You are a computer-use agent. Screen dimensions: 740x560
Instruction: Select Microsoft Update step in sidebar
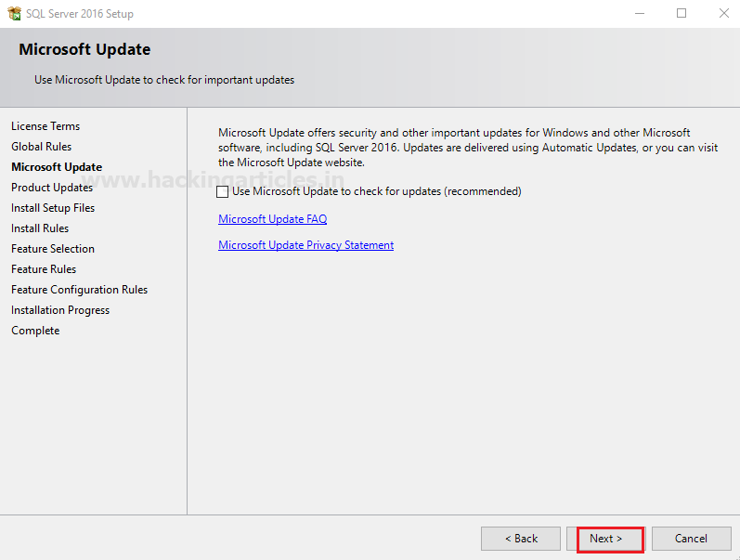click(x=57, y=167)
